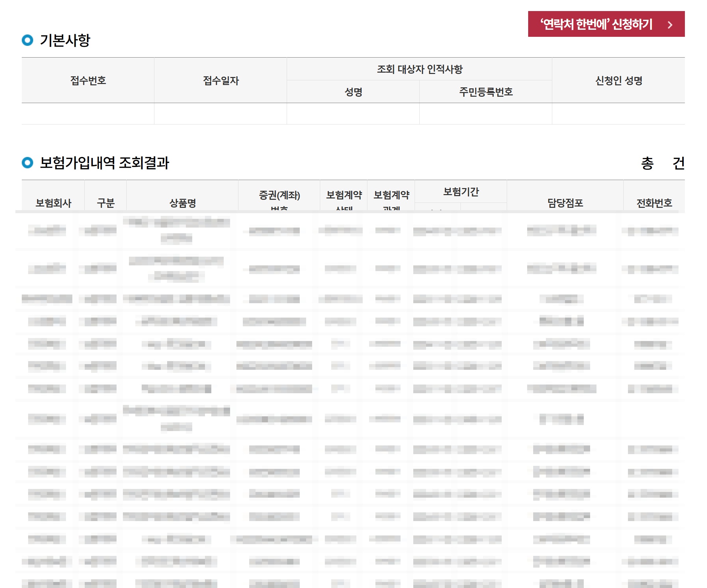Click the '연락처 한번에' 신청하기 button
The height and width of the screenshot is (588, 707).
pos(596,24)
